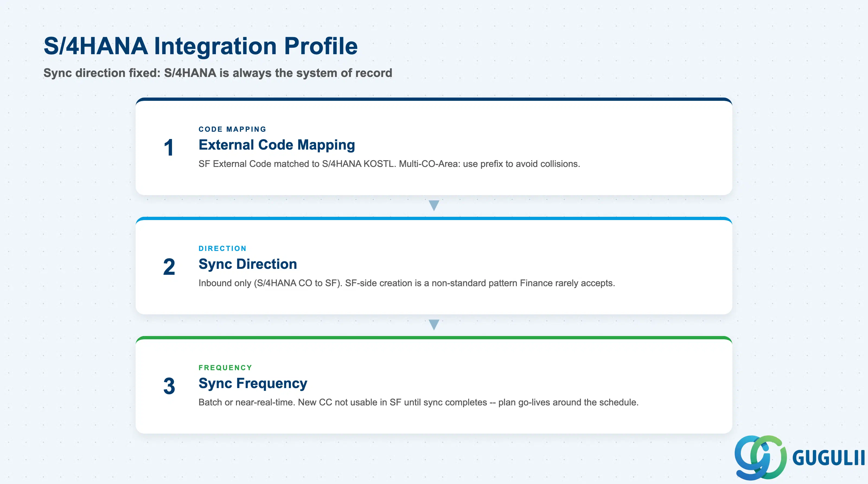Click the Inbound only description text
The height and width of the screenshot is (484, 868).
tap(407, 283)
